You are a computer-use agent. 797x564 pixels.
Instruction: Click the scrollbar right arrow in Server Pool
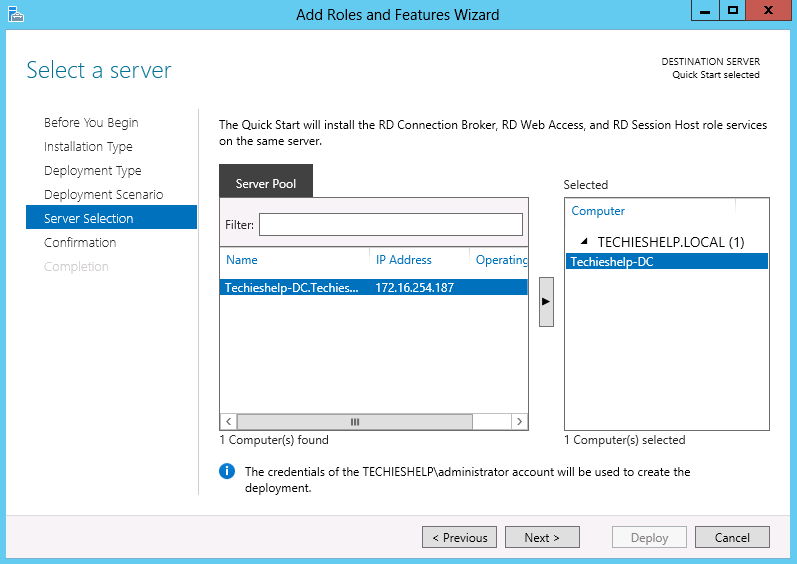tap(519, 422)
